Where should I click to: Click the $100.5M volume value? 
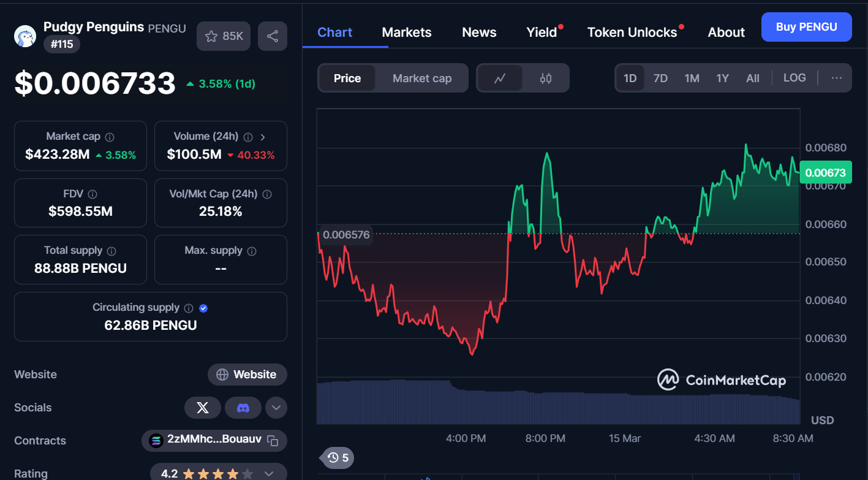[194, 154]
